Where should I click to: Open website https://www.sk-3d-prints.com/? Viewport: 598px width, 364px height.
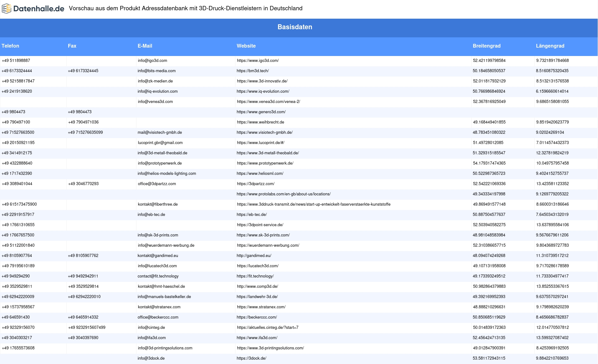pyautogui.click(x=263, y=235)
